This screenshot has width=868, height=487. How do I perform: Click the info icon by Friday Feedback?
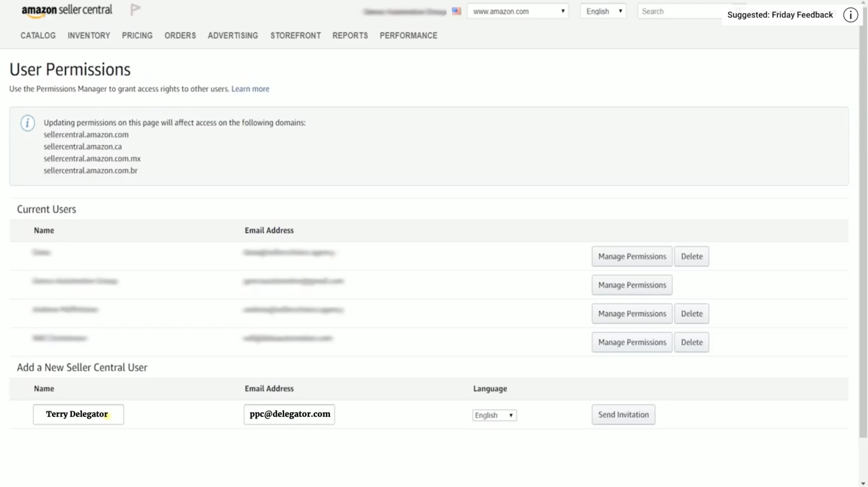click(850, 15)
